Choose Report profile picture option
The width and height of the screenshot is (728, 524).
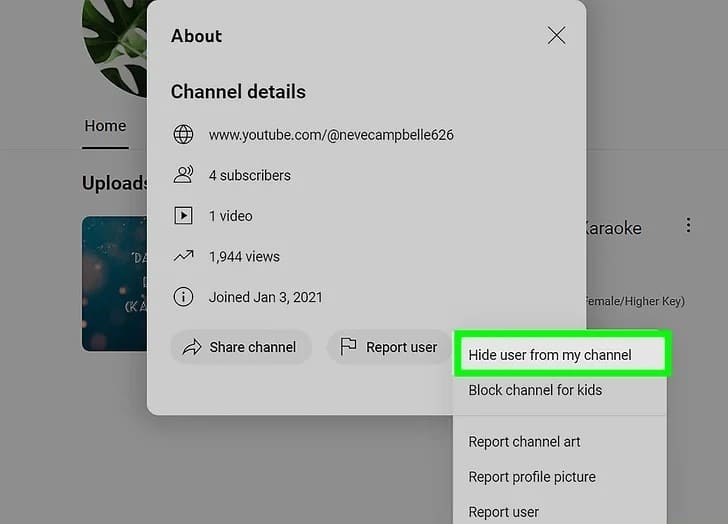tap(532, 477)
